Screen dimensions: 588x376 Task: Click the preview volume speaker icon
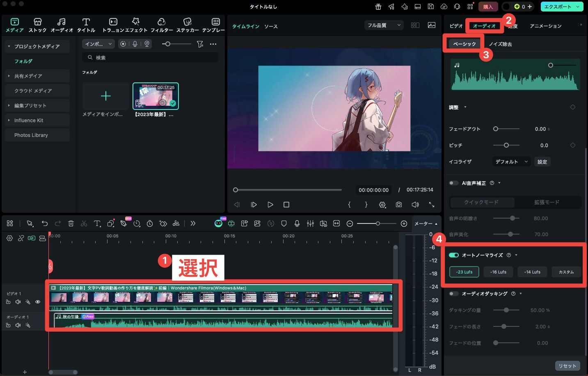(x=415, y=204)
